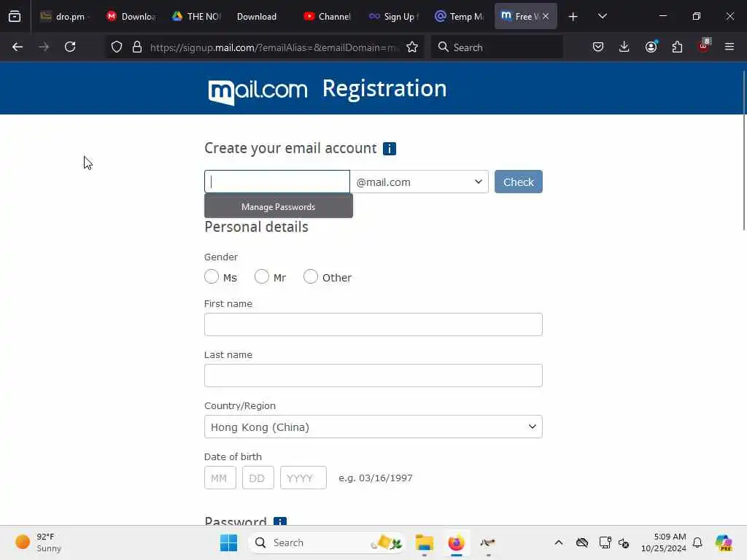747x560 pixels.
Task: Open tracking protection shield icon
Action: tap(117, 47)
